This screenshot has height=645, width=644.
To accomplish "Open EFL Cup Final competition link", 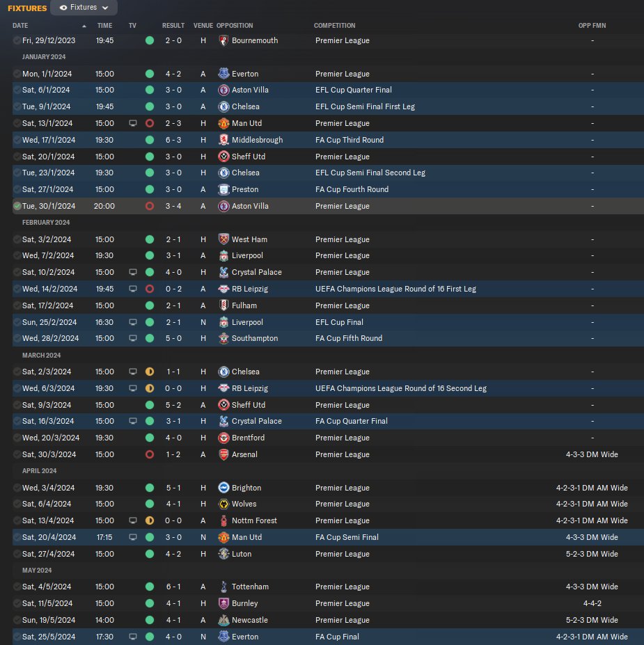I will 339,323.
